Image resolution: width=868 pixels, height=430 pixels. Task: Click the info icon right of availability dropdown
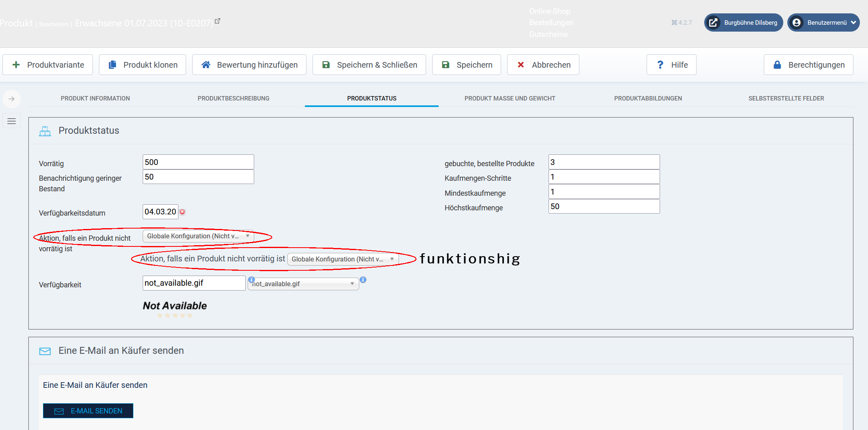coord(363,280)
